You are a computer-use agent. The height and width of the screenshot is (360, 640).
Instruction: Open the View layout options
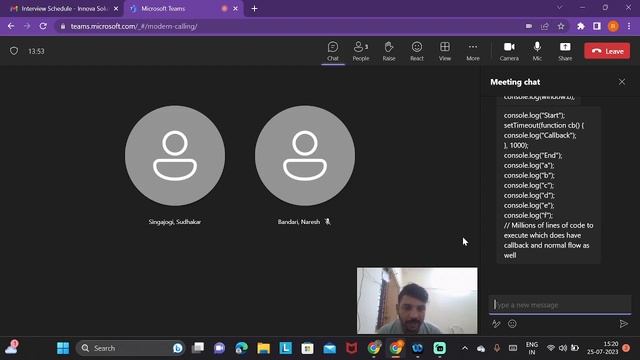(x=445, y=51)
